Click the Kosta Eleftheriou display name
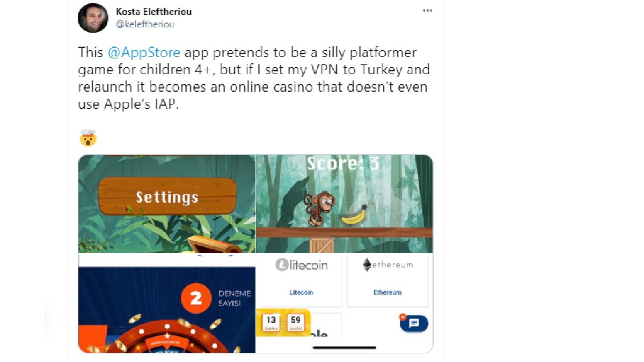 pos(153,11)
